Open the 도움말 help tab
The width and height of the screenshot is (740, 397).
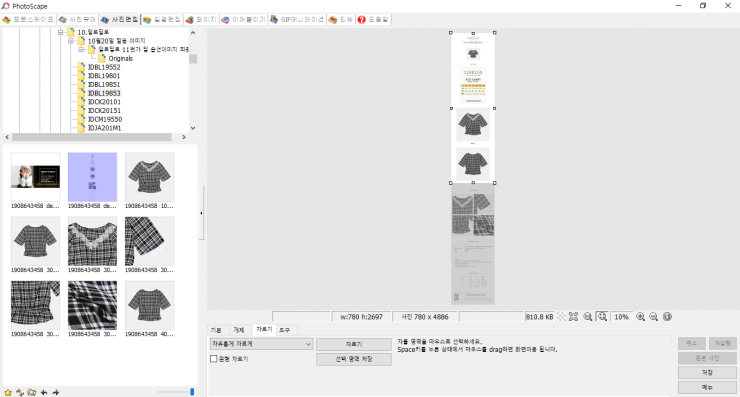pos(373,19)
